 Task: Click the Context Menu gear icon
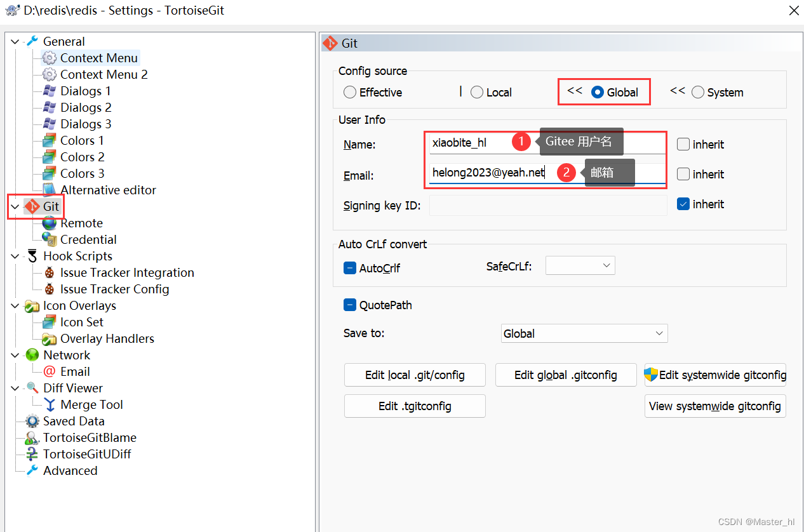click(49, 58)
